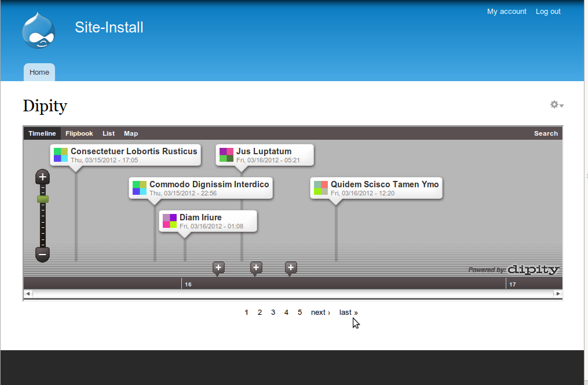
Task: Click the timeline scroll left arrow
Action: pos(28,294)
